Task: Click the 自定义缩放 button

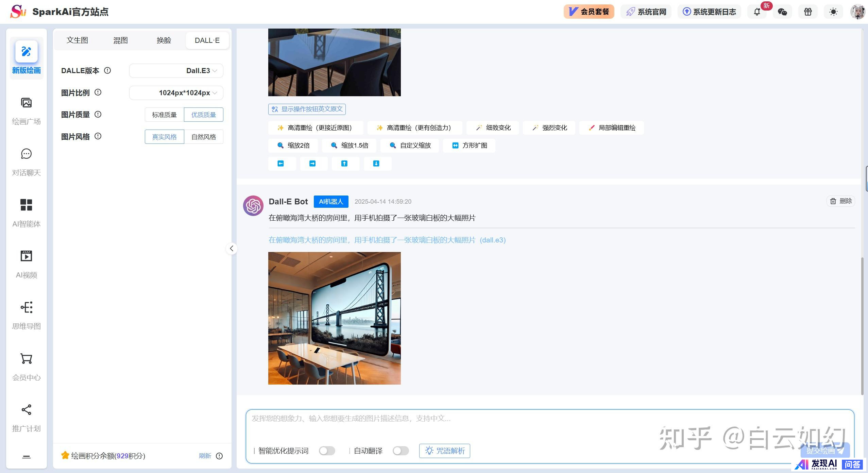Action: point(410,146)
